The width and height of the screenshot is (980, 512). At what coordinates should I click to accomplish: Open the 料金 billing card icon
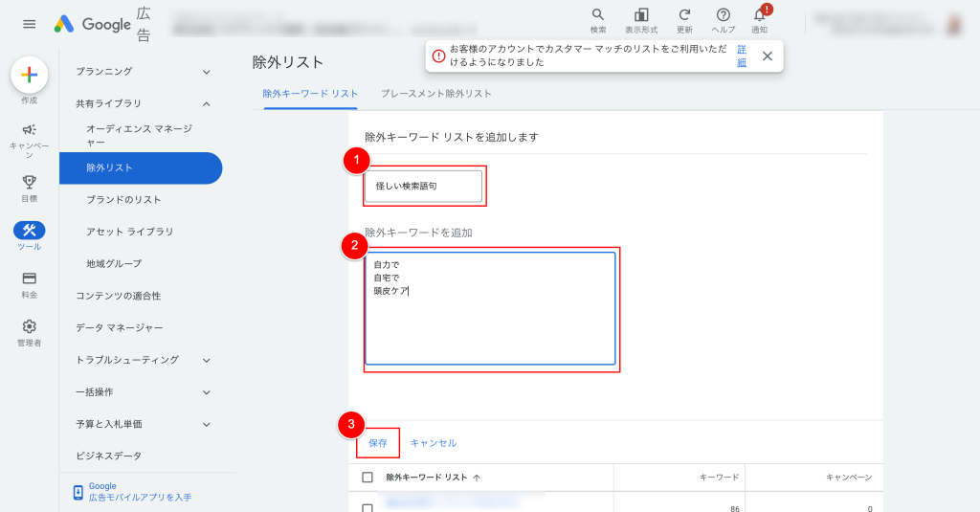(29, 278)
